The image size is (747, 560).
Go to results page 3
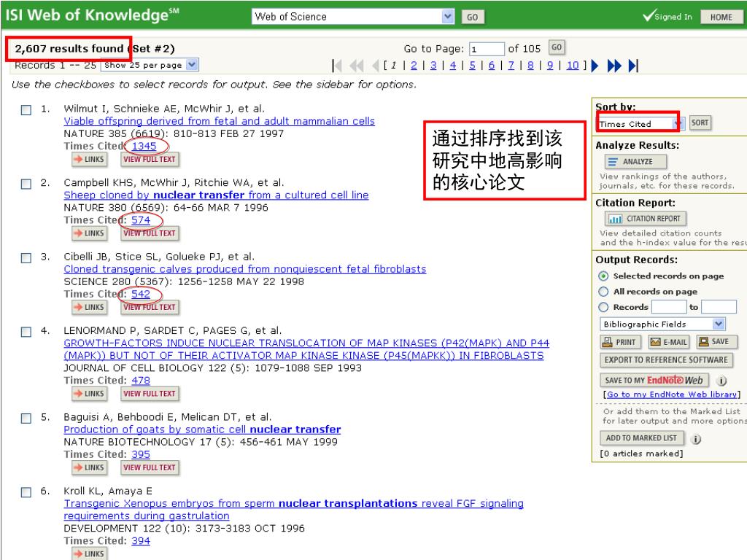click(433, 65)
